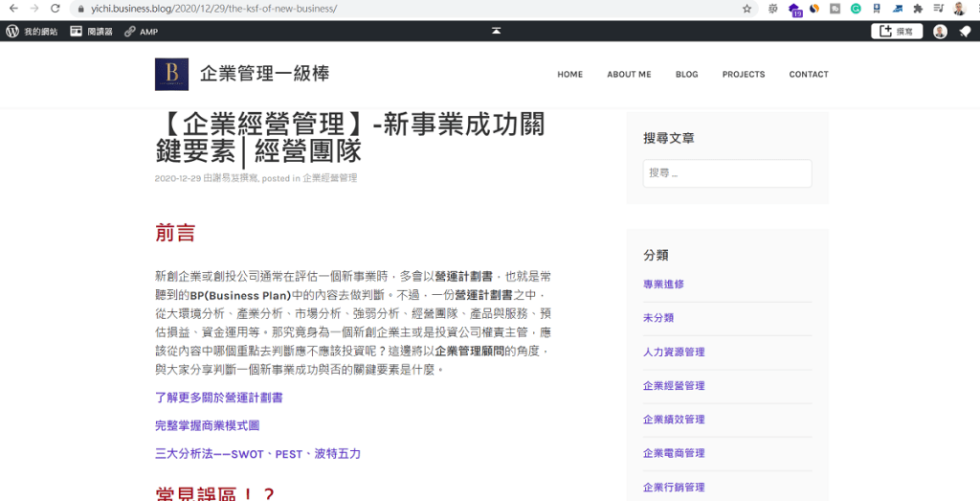Open the PROJECTS menu item
The width and height of the screenshot is (980, 501).
(x=744, y=75)
